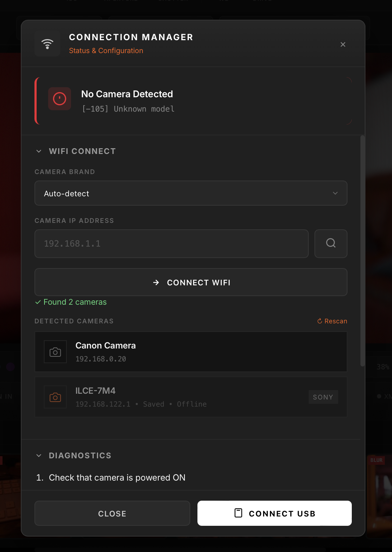The width and height of the screenshot is (392, 552).
Task: Click the Status & Configuration subtitle
Action: tap(106, 51)
